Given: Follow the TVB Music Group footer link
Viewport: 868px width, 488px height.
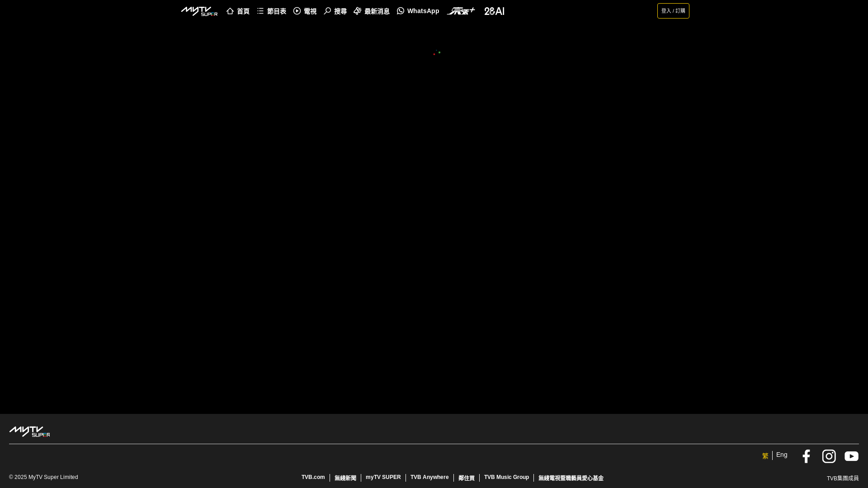Looking at the screenshot, I should pyautogui.click(x=506, y=478).
